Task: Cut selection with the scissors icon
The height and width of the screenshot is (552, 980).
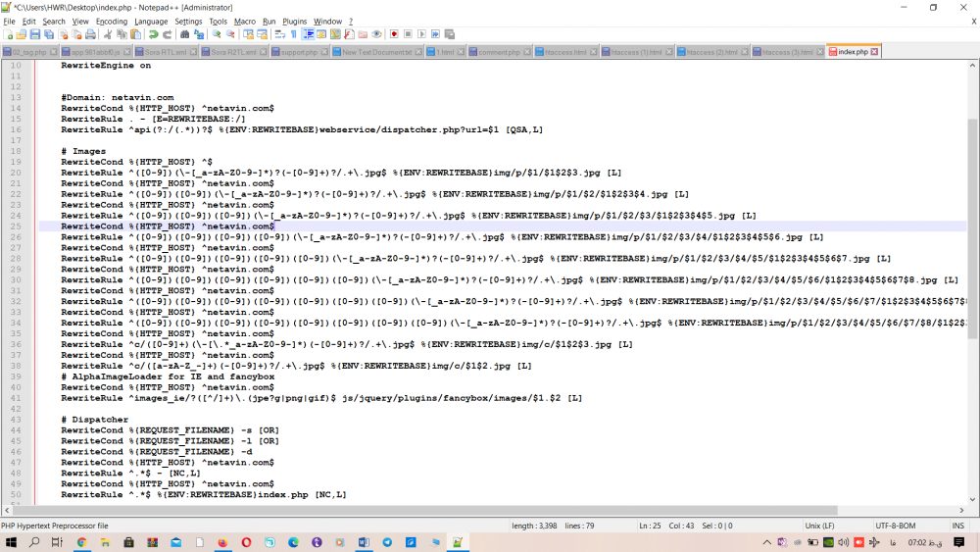Action: pos(108,34)
